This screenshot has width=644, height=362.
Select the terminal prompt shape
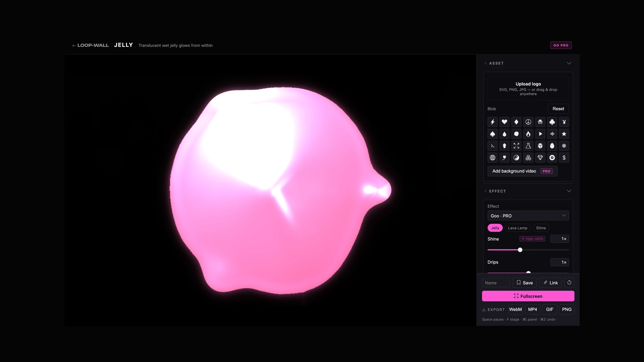pyautogui.click(x=492, y=146)
